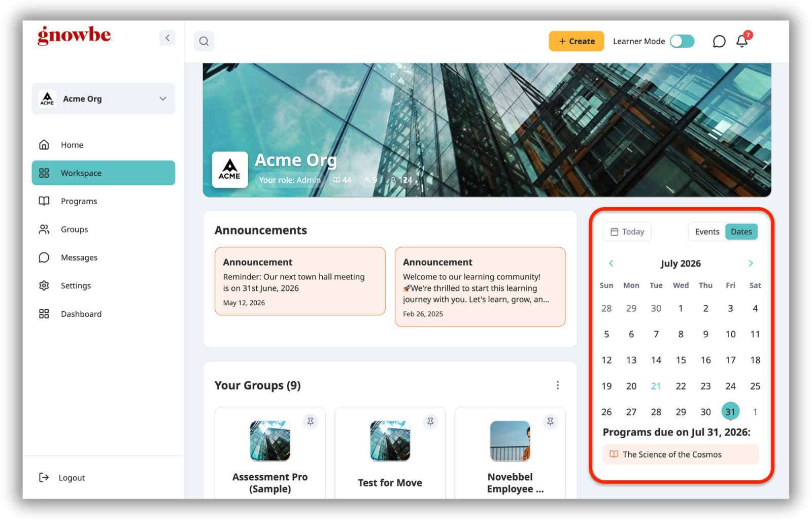Toggle the Learner Mode switch
The image size is (812, 523).
pyautogui.click(x=682, y=41)
